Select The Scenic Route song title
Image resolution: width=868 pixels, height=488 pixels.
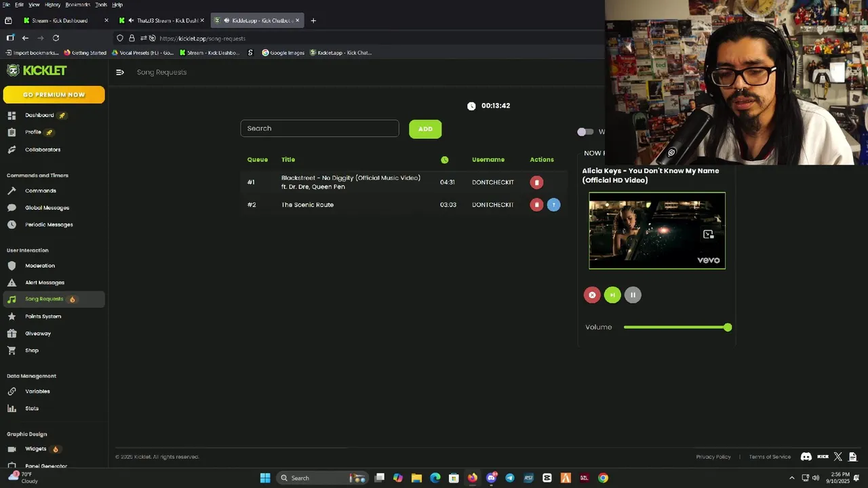tap(307, 205)
